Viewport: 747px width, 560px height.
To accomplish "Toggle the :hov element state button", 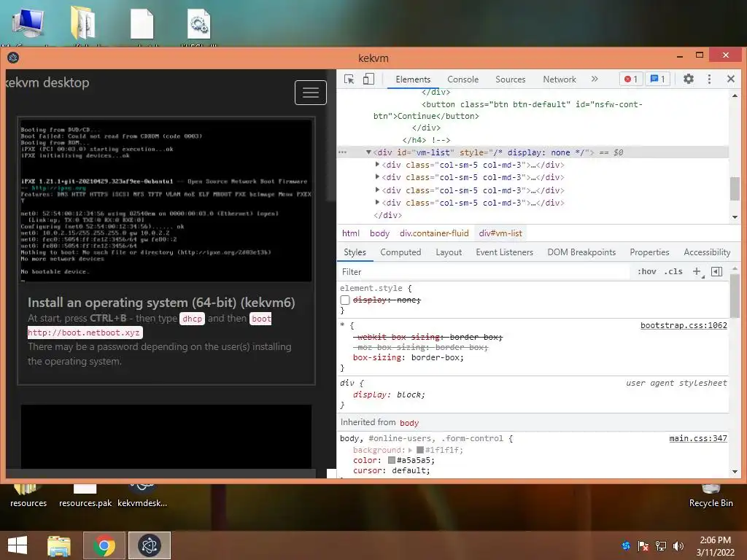I will click(x=646, y=272).
